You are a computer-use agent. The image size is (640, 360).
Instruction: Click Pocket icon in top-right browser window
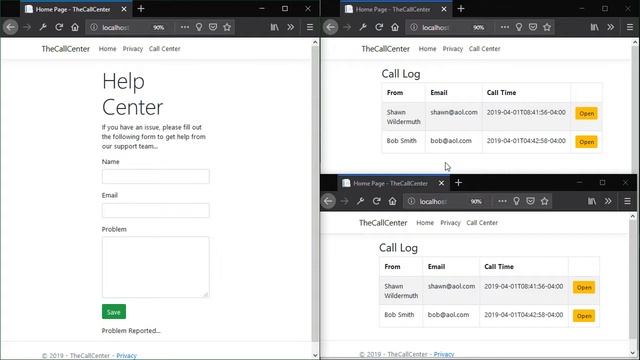pos(533,27)
